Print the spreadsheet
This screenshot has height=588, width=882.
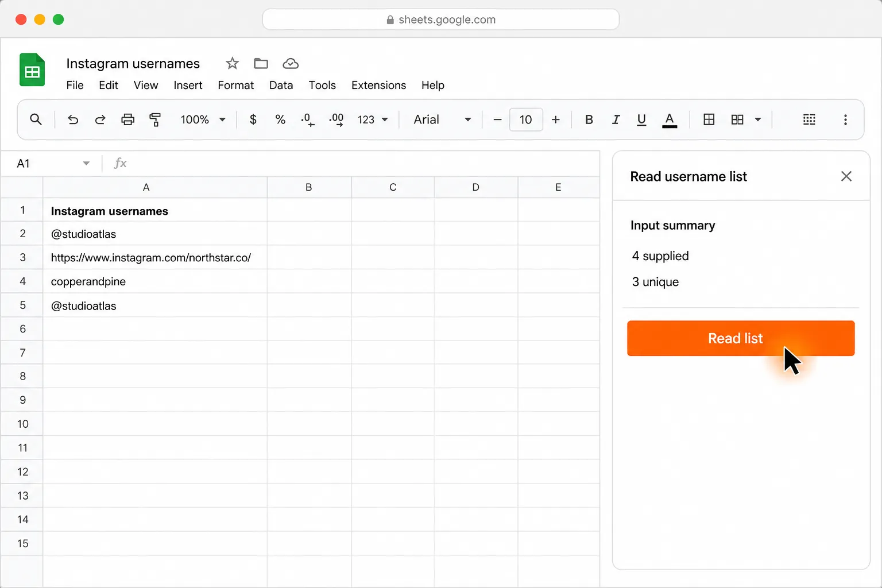click(x=127, y=119)
